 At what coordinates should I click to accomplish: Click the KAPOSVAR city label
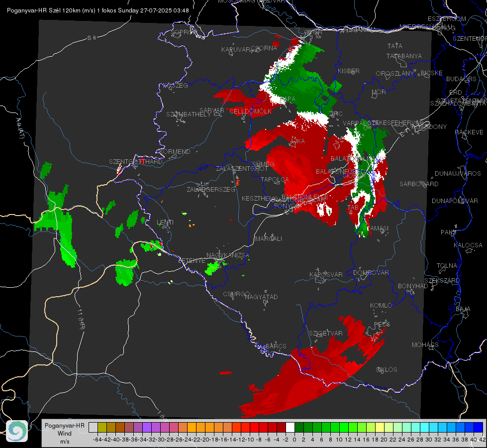(x=326, y=275)
